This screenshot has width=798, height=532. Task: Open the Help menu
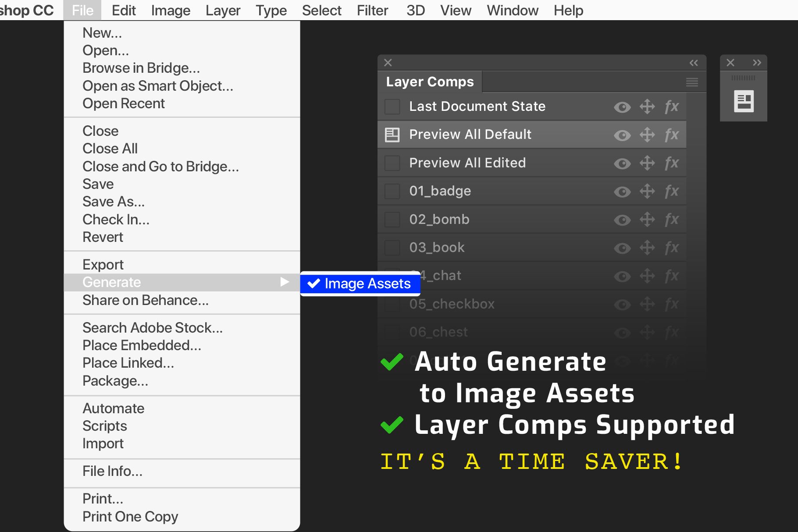click(x=568, y=10)
